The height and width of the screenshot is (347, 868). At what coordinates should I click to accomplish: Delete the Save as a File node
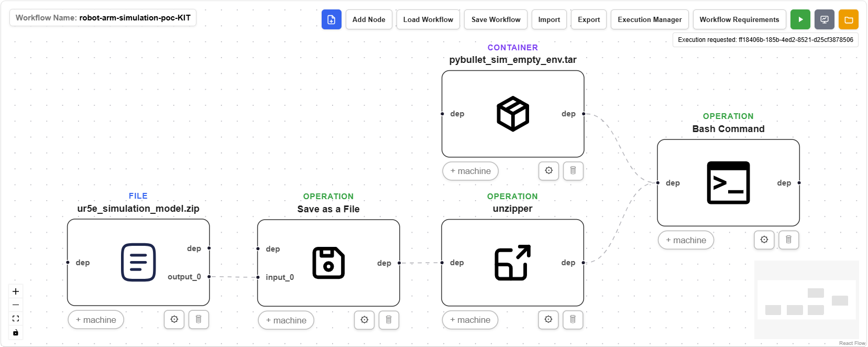[x=389, y=320]
